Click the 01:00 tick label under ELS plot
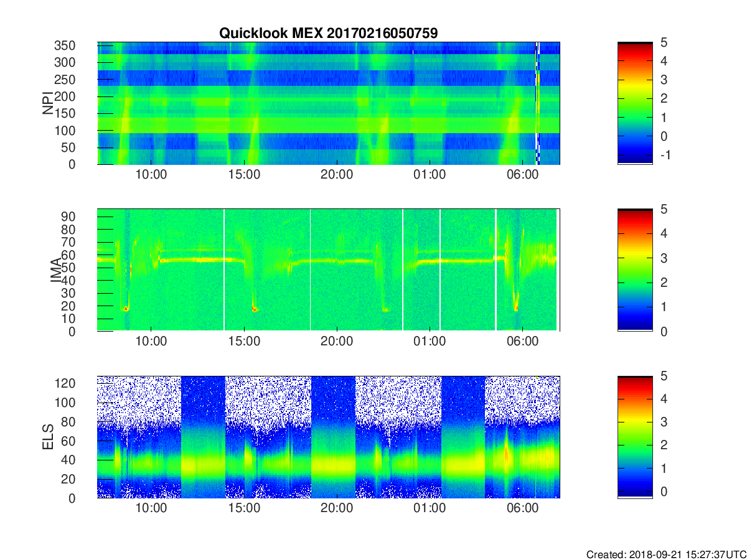This screenshot has height=560, width=747. pos(430,508)
